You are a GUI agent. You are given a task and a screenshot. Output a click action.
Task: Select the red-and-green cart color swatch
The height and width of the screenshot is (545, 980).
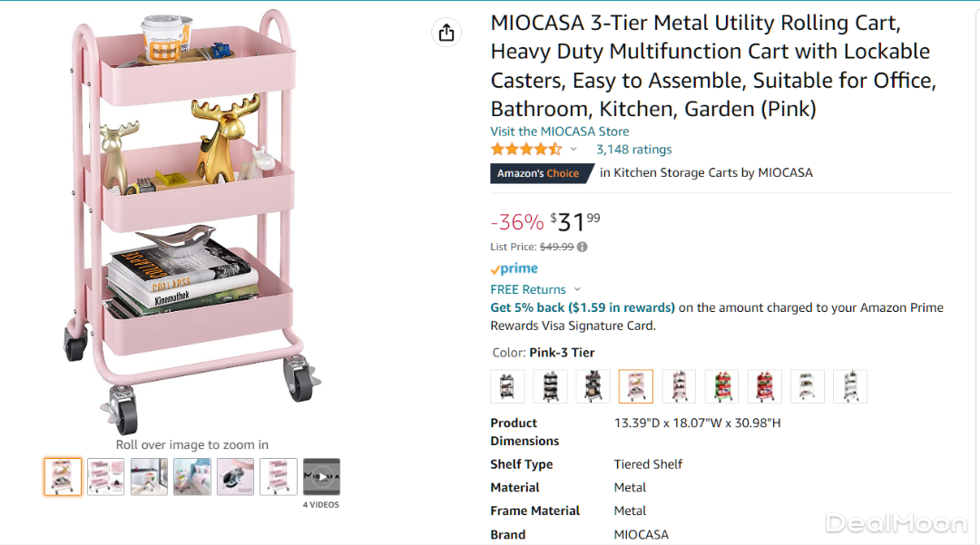click(x=721, y=386)
